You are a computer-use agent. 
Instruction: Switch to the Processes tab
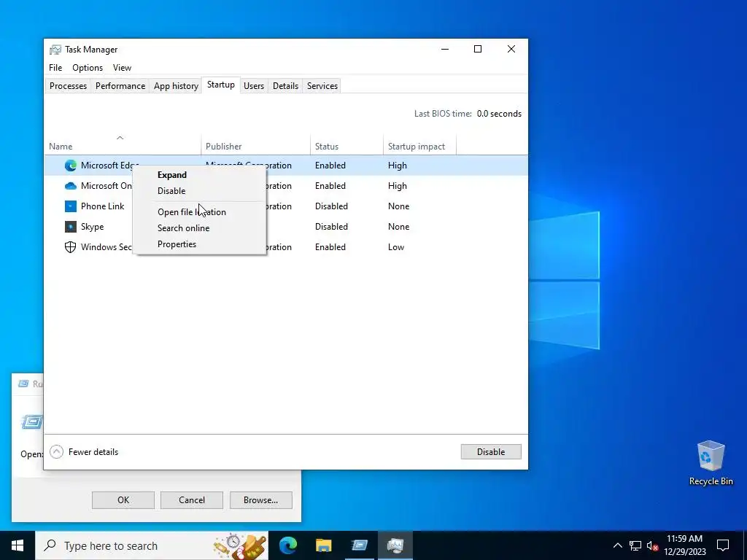tap(68, 86)
